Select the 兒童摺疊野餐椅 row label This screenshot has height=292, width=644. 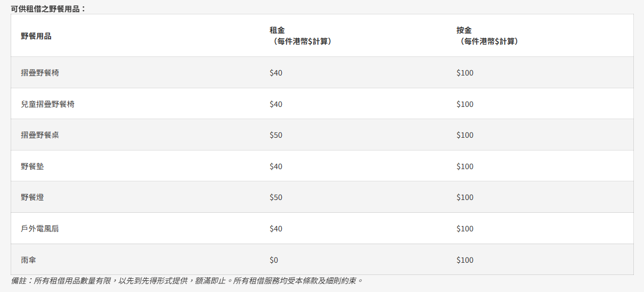pyautogui.click(x=47, y=104)
